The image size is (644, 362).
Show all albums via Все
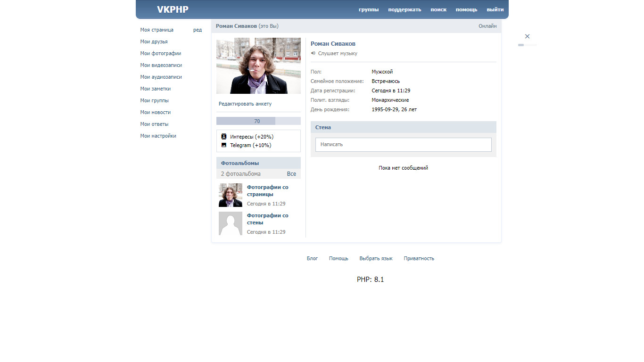(291, 174)
